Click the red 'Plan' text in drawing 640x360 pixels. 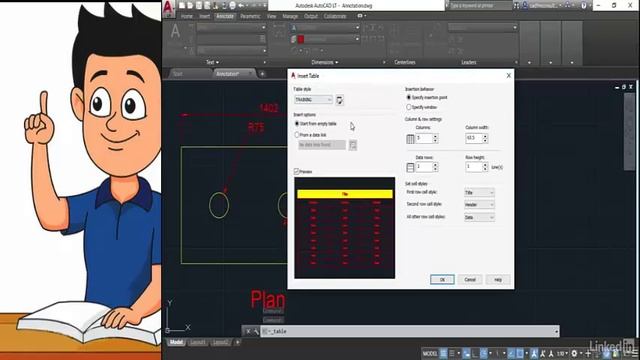click(268, 300)
